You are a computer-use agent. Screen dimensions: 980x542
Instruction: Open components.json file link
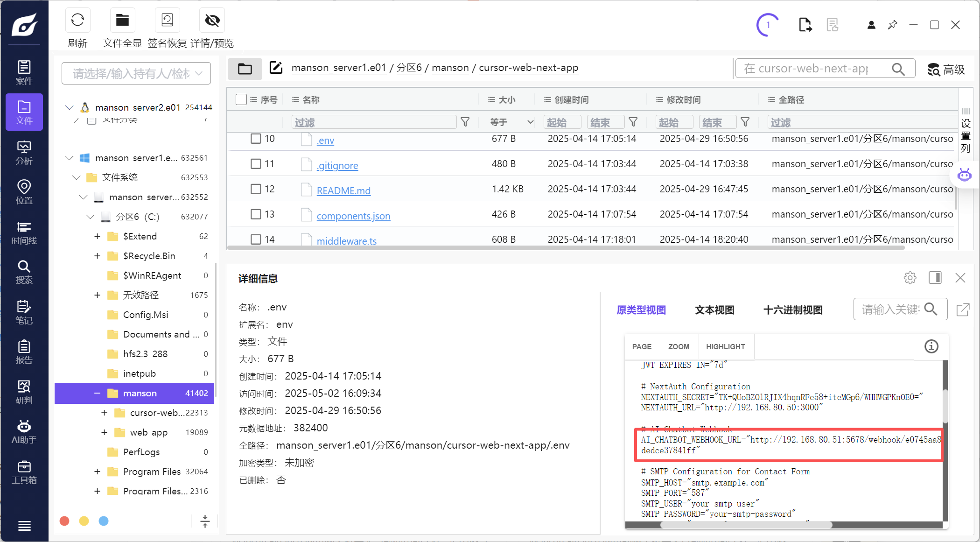point(353,216)
